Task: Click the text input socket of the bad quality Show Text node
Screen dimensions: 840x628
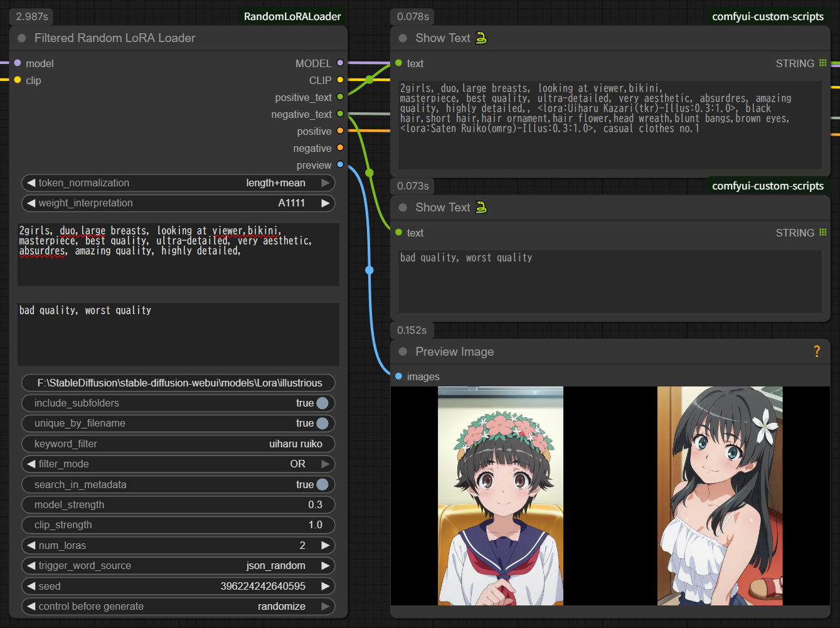Action: (398, 232)
